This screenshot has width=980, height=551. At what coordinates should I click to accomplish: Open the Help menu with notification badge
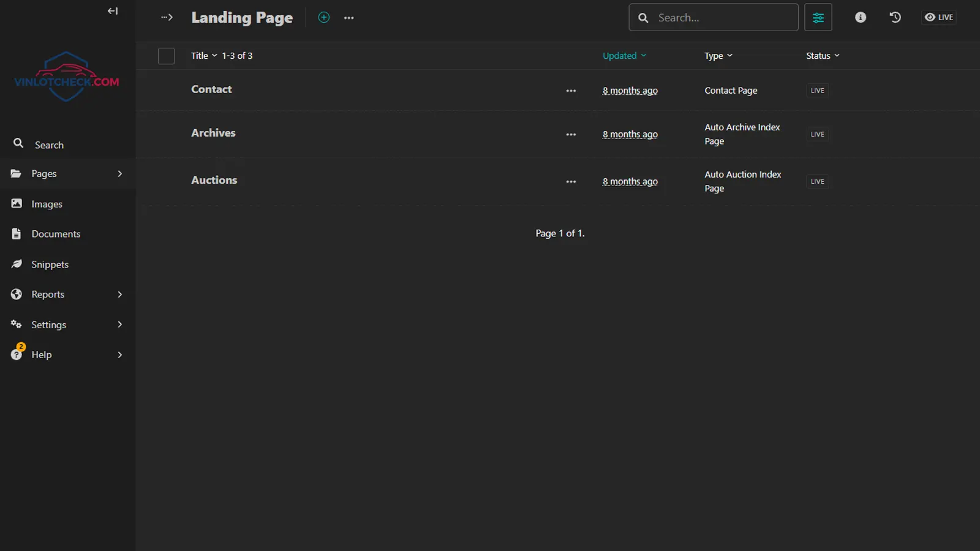pyautogui.click(x=41, y=354)
